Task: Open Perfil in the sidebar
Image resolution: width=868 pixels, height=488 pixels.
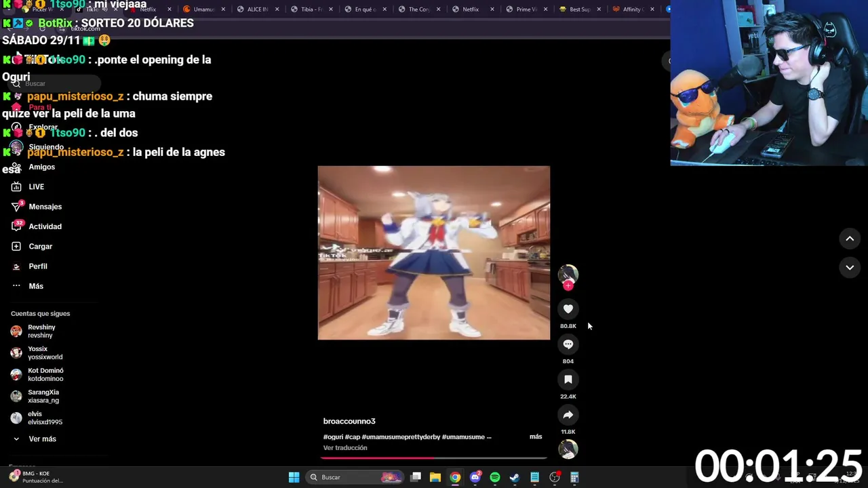Action: [31, 266]
